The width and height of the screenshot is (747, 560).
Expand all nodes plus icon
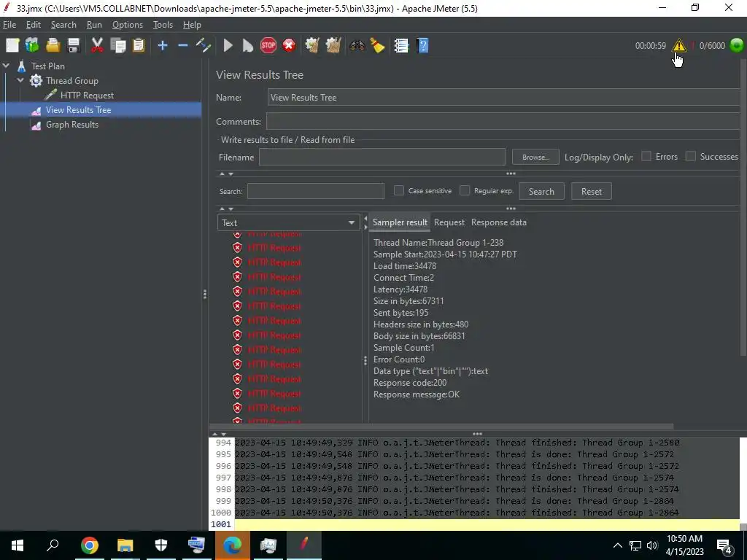click(x=163, y=46)
